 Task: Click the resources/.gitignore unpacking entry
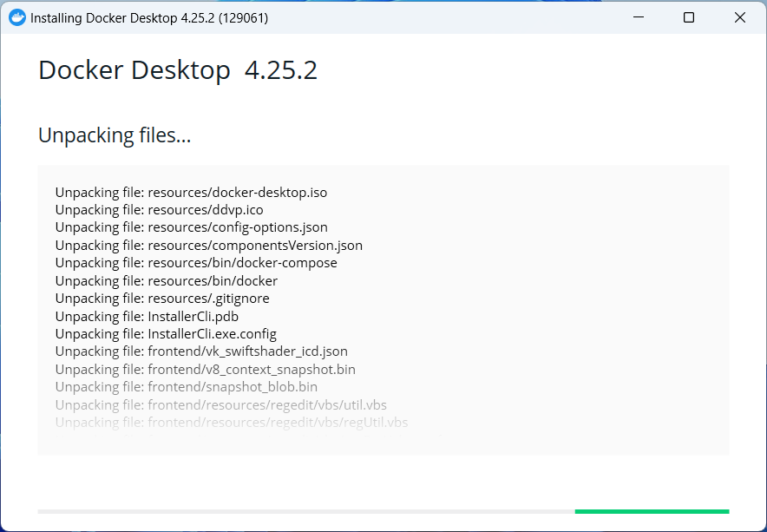[x=163, y=298]
